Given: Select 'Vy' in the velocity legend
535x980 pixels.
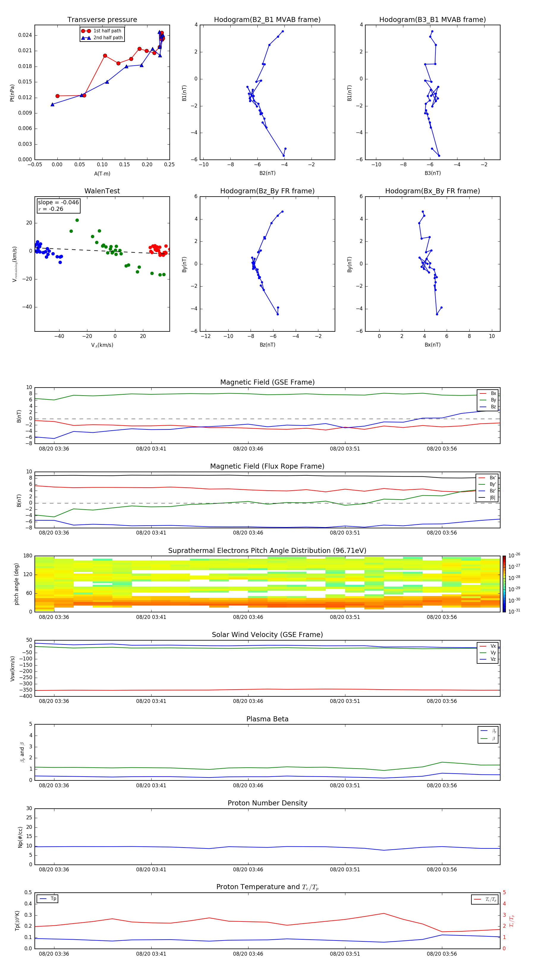Looking at the screenshot, I should tap(488, 652).
